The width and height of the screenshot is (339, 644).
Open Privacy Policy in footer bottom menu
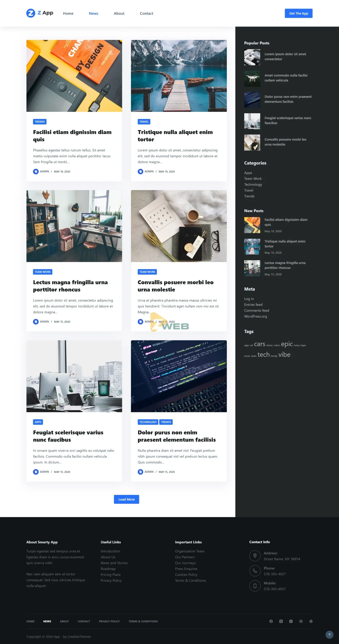point(109,621)
